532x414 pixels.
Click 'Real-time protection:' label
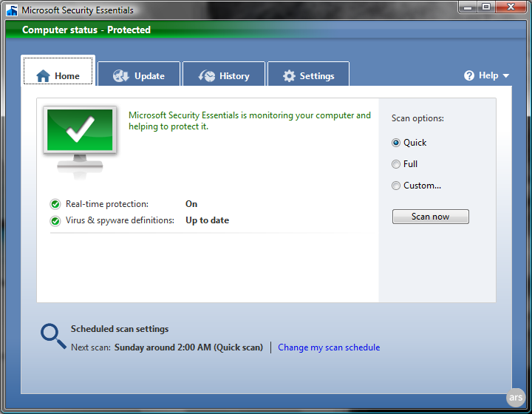[x=107, y=204]
